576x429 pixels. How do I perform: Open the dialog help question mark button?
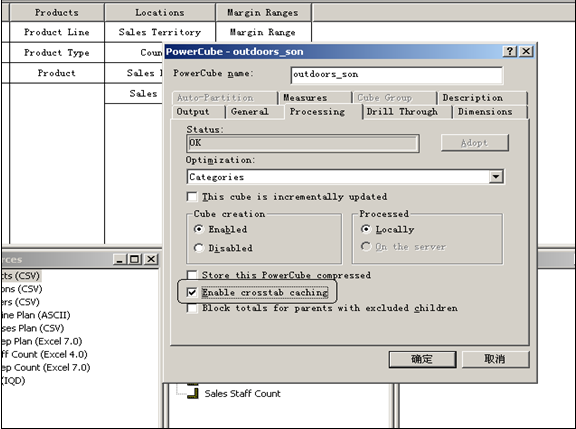pyautogui.click(x=510, y=51)
